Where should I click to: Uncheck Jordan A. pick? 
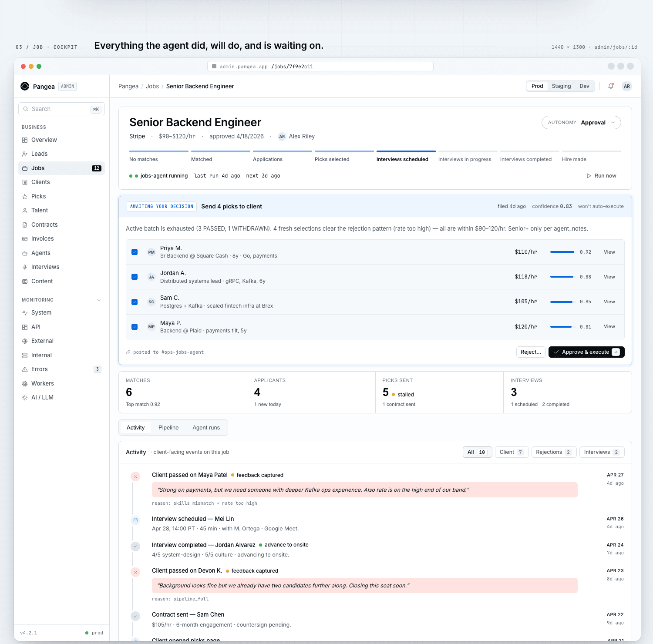[135, 277]
